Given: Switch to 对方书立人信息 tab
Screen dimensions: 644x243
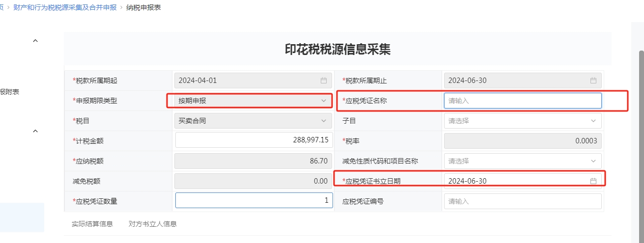Looking at the screenshot, I should [153, 224].
